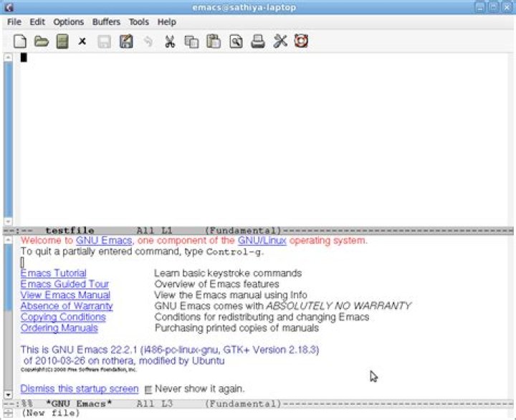Image resolution: width=516 pixels, height=420 pixels.
Task: Open the Help menu
Action: (166, 22)
